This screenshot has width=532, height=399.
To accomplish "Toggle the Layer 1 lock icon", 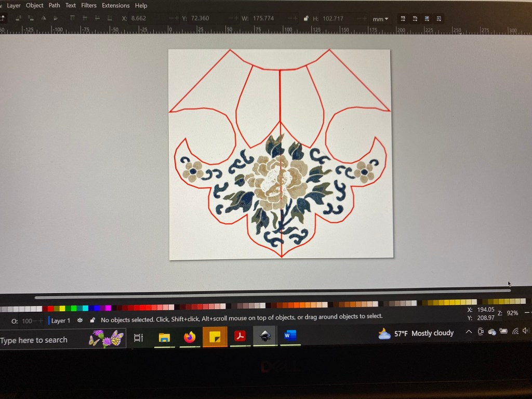I will tap(92, 321).
